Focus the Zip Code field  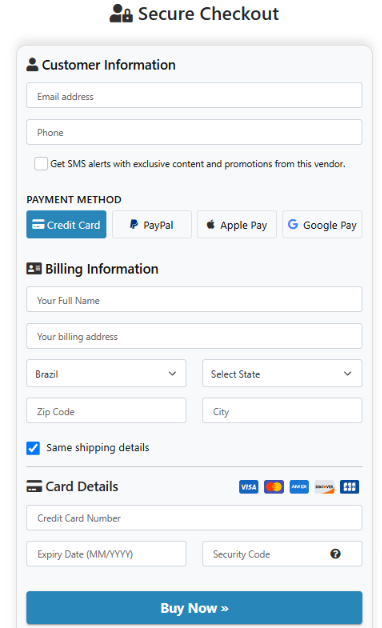[106, 410]
